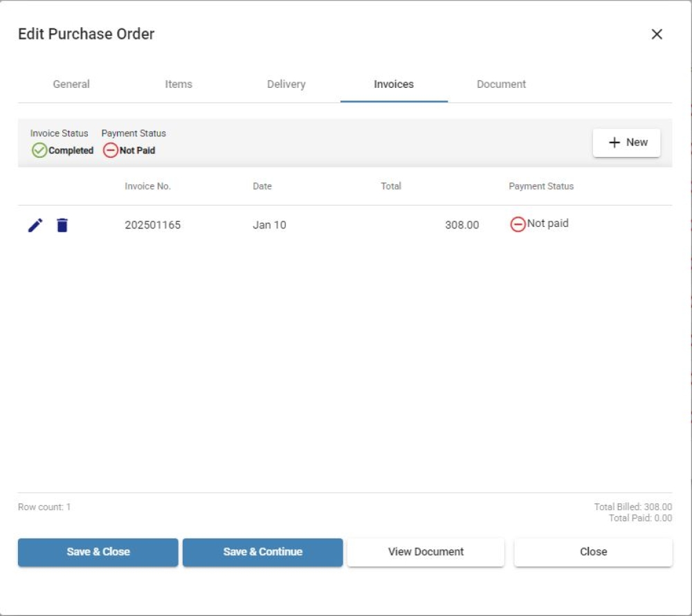Sort by the Date column header

tap(262, 186)
